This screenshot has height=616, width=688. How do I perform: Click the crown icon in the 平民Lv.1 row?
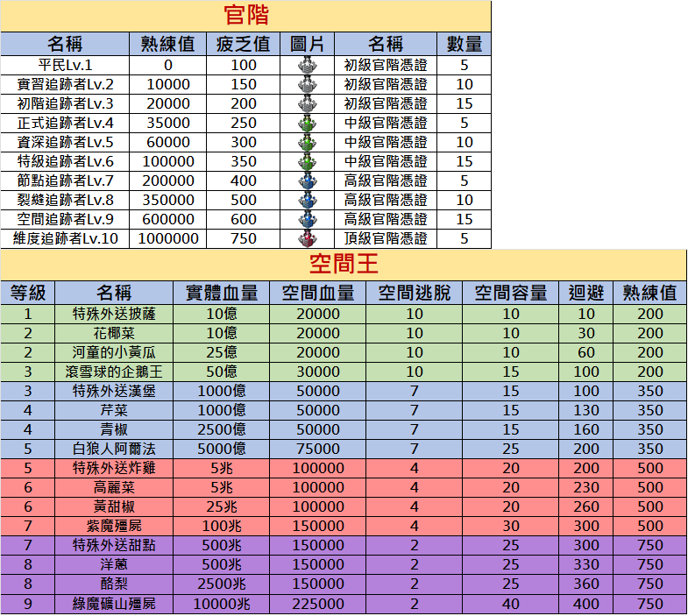click(x=307, y=65)
